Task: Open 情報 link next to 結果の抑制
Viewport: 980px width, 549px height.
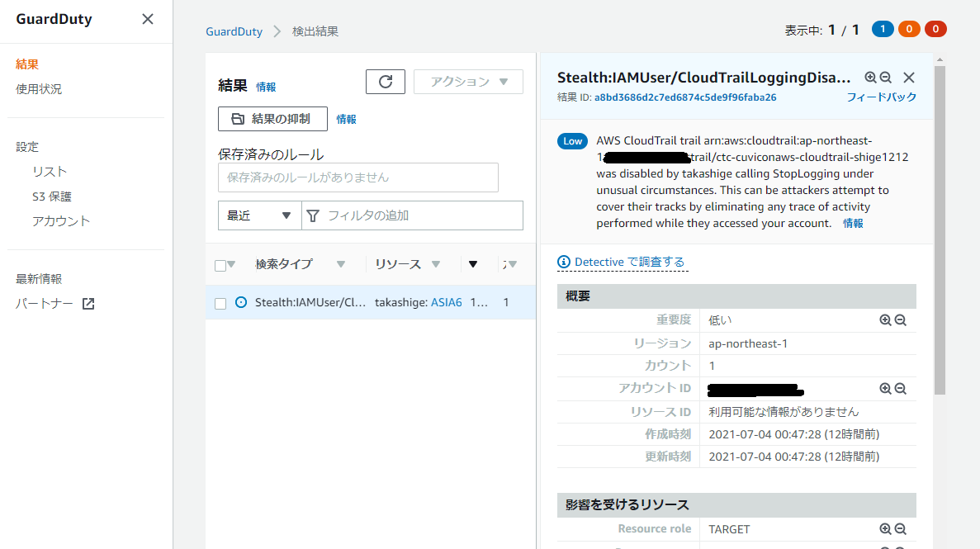Action: coord(346,120)
